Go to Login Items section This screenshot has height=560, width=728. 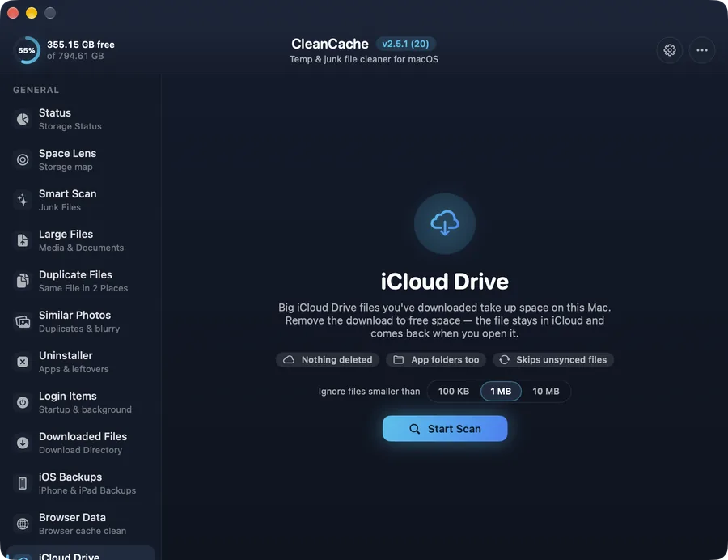81,402
